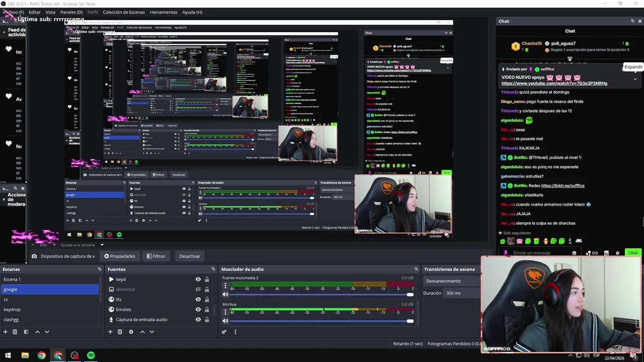Click OBS Studio icon in taskbar
The width and height of the screenshot is (644, 362).
74,355
